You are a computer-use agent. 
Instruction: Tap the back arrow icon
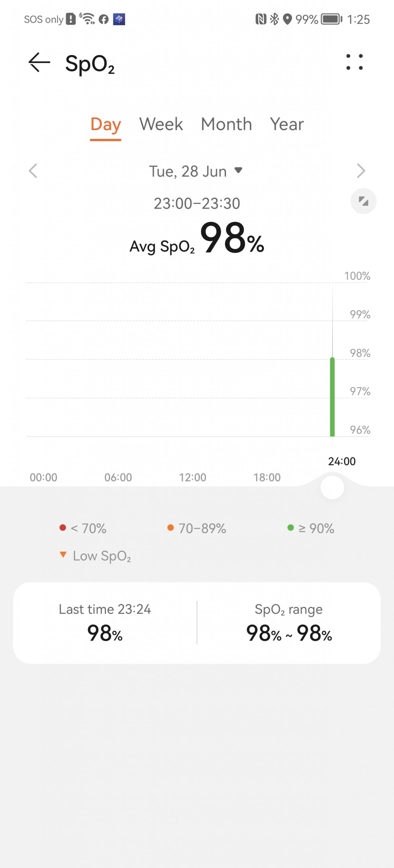coord(39,62)
